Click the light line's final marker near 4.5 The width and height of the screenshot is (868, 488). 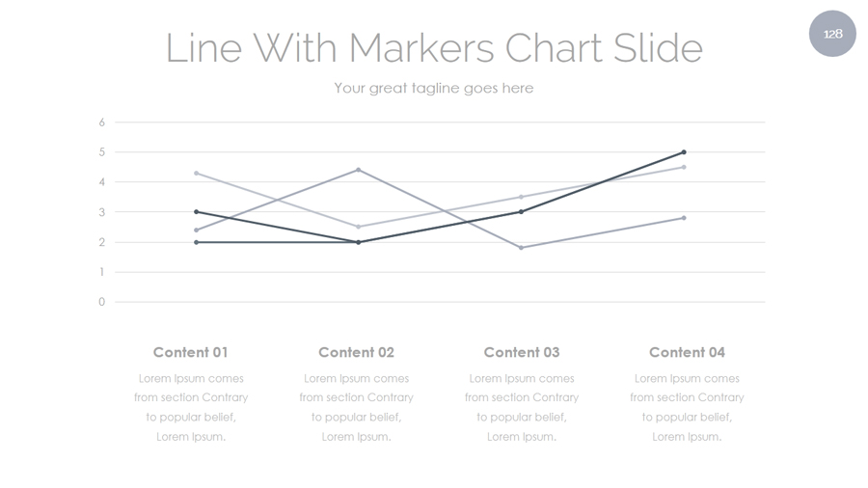(684, 167)
